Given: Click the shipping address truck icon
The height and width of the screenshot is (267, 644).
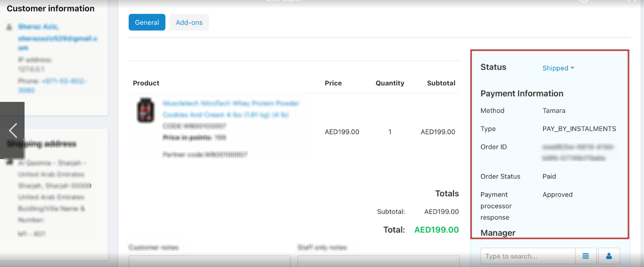Looking at the screenshot, I should point(9,163).
